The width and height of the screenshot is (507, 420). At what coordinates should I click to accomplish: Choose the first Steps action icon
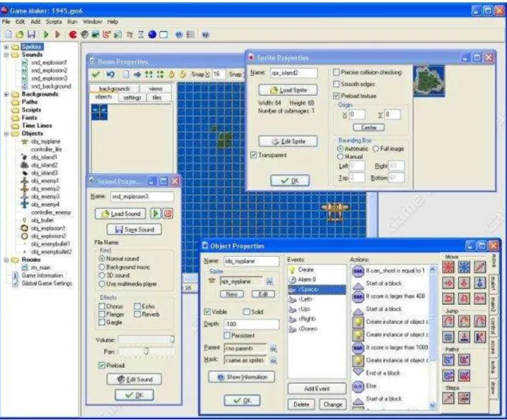tap(449, 398)
